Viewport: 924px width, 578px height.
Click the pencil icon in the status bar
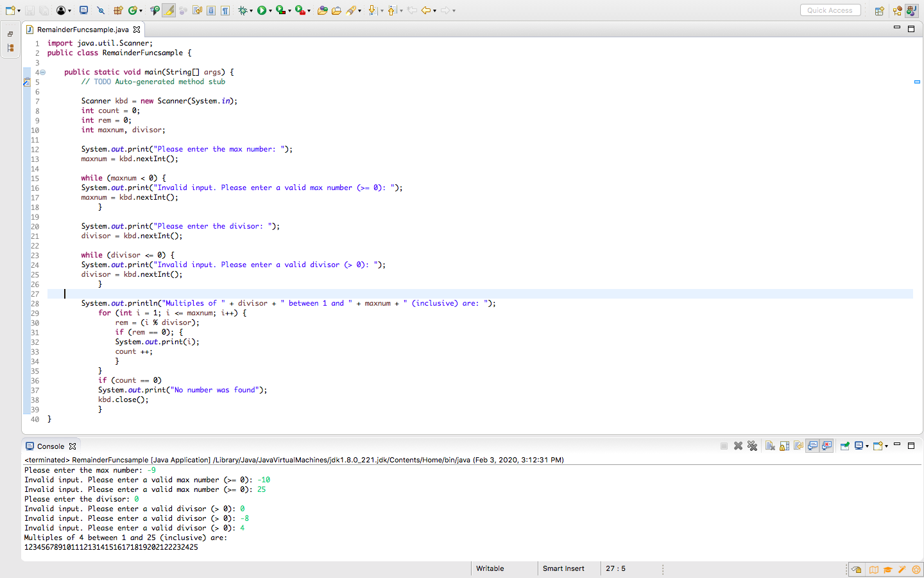pyautogui.click(x=902, y=570)
